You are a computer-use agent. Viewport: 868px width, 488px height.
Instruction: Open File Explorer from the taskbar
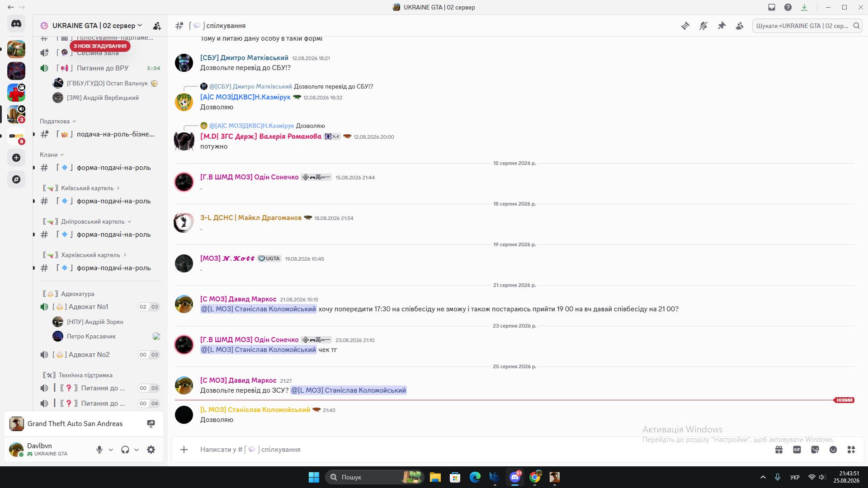tap(435, 477)
